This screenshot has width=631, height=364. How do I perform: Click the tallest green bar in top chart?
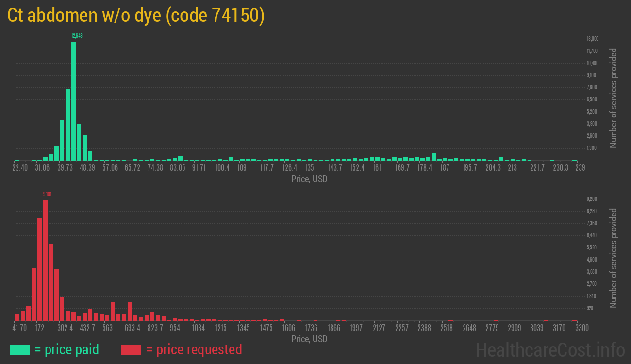(x=73, y=101)
